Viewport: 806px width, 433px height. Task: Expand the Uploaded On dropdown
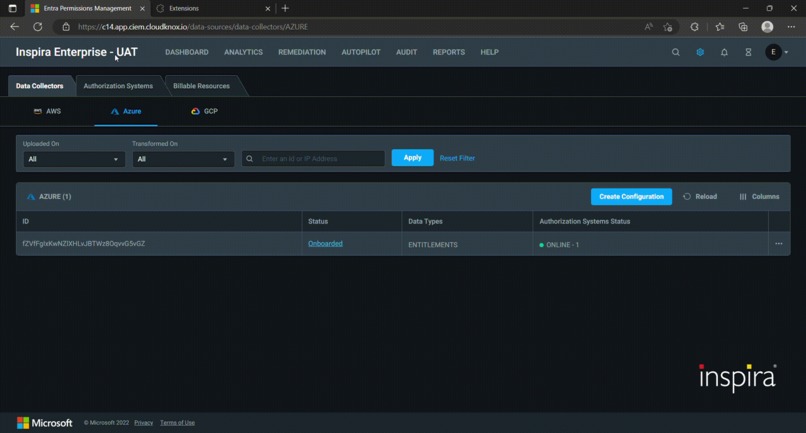74,159
